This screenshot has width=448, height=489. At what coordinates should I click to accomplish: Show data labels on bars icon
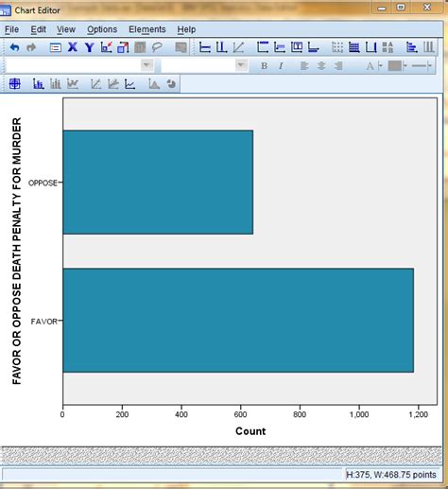click(x=39, y=84)
